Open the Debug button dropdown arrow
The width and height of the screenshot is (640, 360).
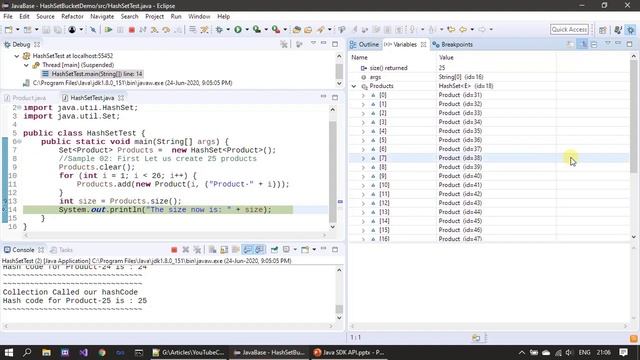pyautogui.click(x=228, y=29)
